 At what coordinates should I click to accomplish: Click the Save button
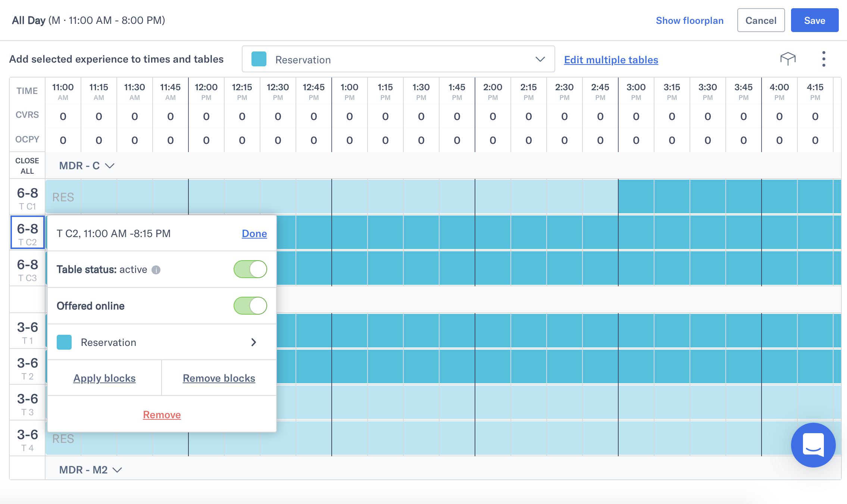815,20
